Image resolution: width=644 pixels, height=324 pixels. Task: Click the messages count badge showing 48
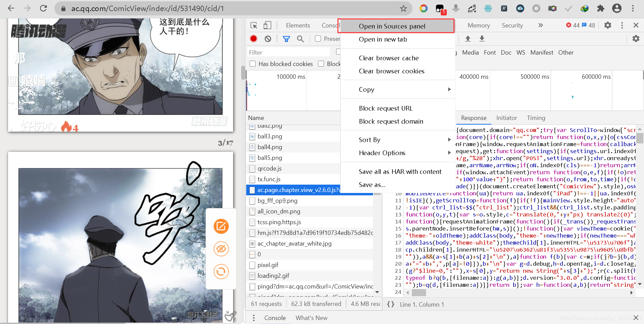[x=589, y=25]
